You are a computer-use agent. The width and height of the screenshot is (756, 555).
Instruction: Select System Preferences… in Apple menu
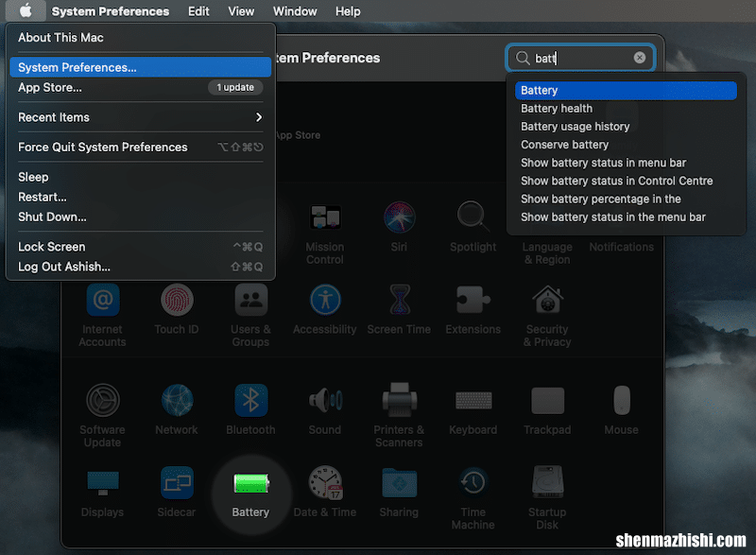point(140,67)
